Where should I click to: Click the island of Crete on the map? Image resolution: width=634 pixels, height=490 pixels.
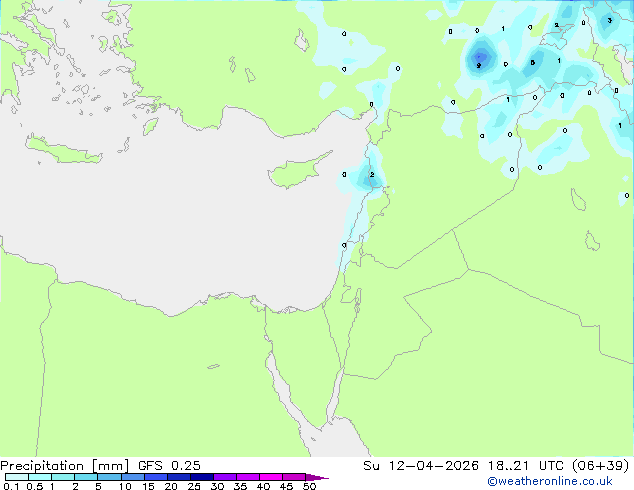click(x=64, y=151)
